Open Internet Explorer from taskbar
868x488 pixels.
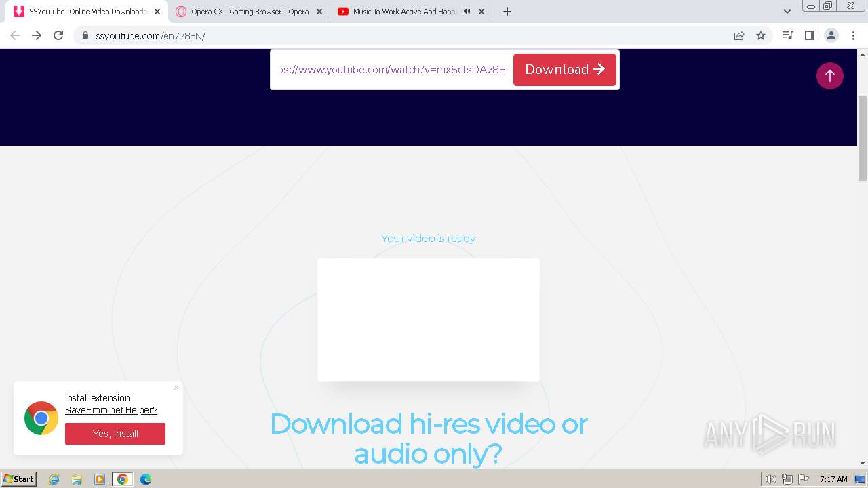(x=54, y=479)
